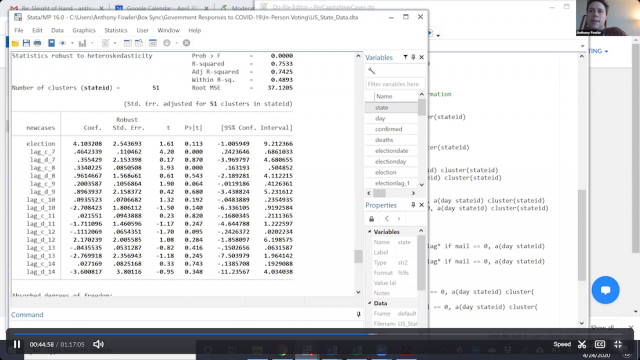The image size is (640, 360).
Task: Click the Break stop icon
Action: [187, 43]
